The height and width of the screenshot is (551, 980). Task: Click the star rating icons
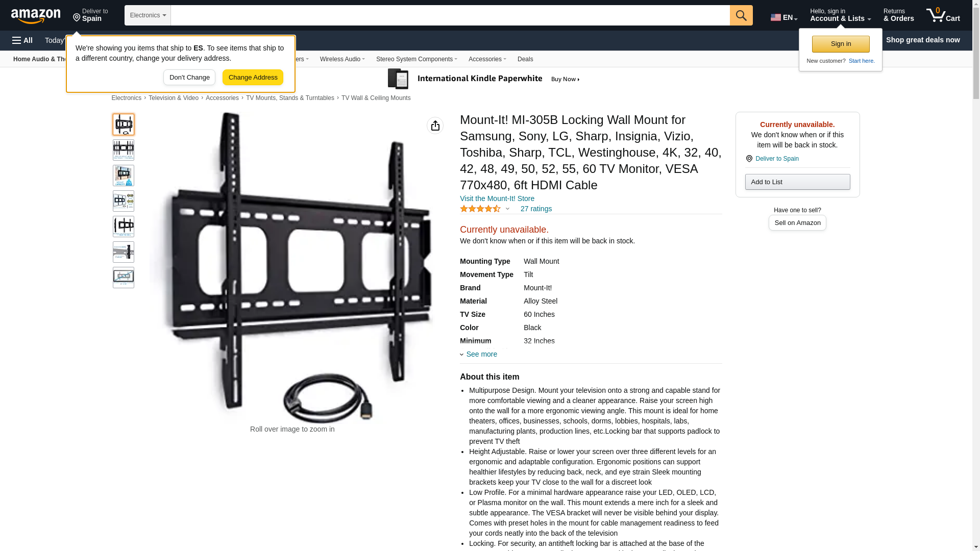[480, 209]
